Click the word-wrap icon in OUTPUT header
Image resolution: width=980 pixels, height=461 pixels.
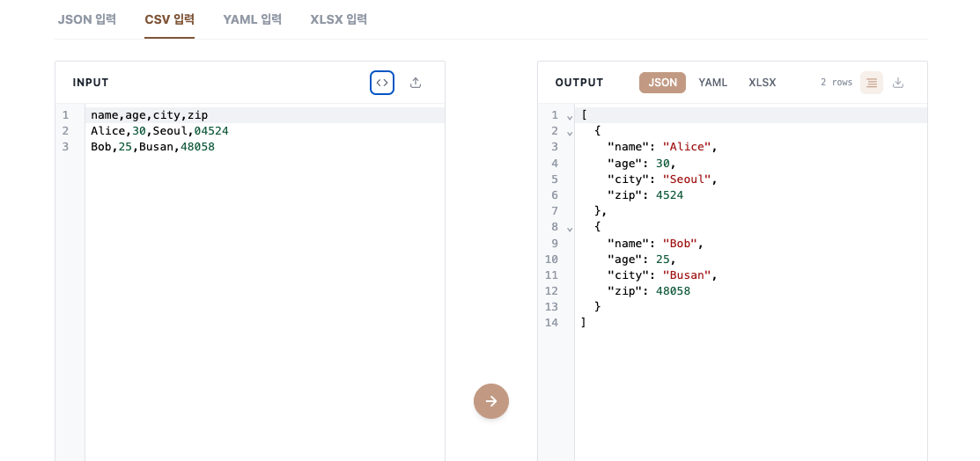(871, 83)
